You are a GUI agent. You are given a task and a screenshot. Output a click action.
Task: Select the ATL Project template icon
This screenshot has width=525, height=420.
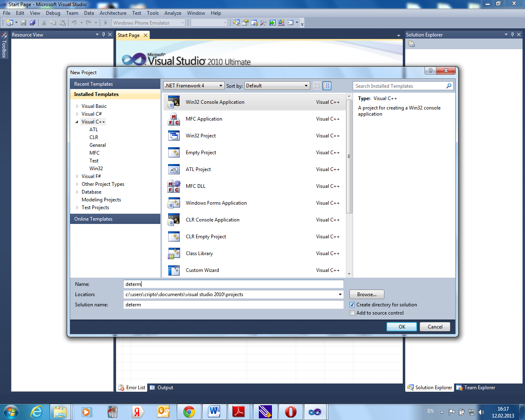[x=174, y=169]
